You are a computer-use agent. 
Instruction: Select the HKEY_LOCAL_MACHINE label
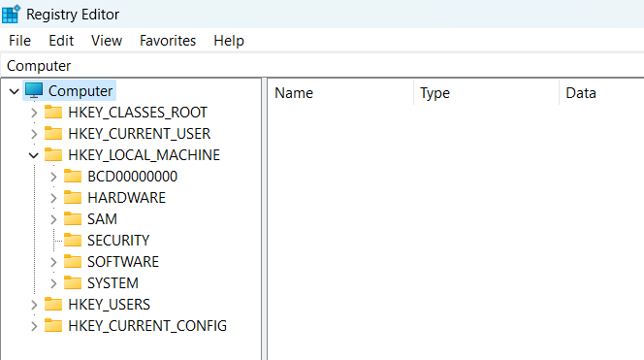click(145, 155)
